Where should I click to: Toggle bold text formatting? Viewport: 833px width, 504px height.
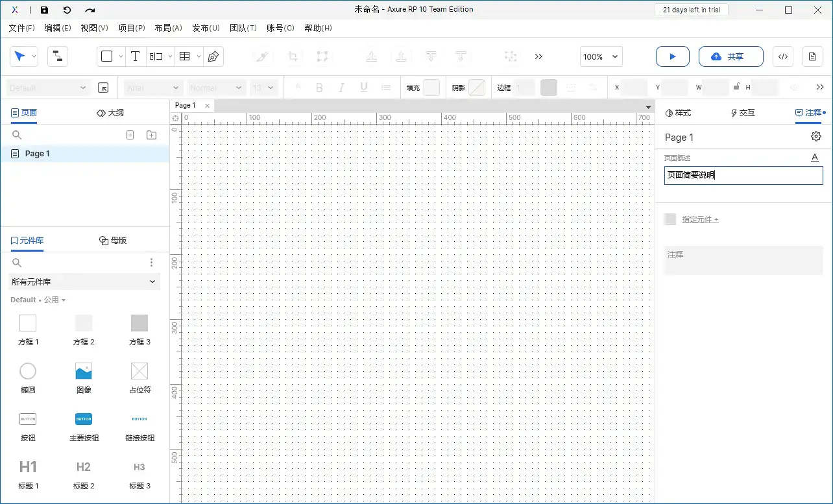319,87
